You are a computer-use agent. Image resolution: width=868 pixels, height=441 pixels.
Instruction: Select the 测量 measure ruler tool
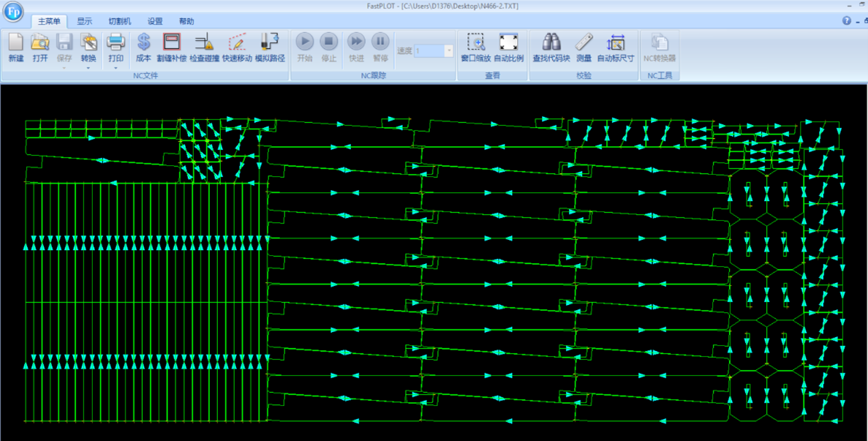[584, 47]
